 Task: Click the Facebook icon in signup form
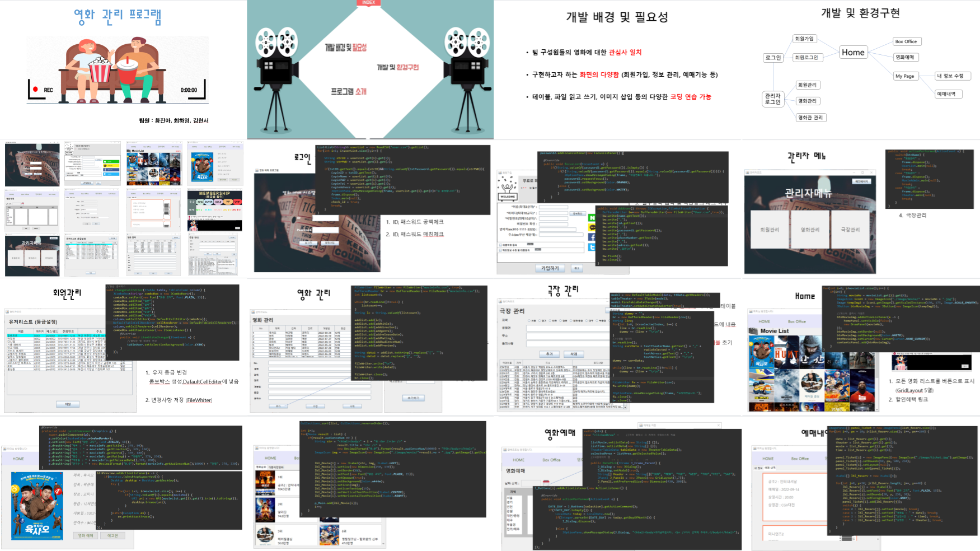point(592,237)
